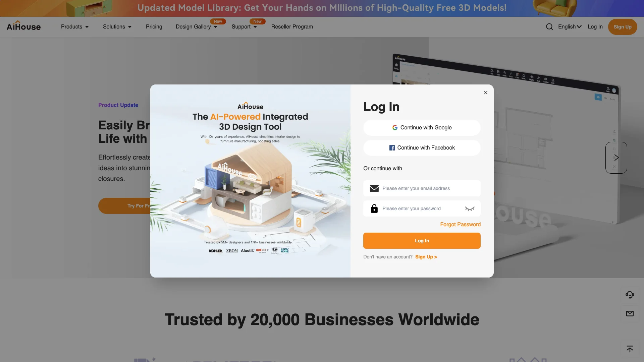Viewport: 644px width, 362px height.
Task: Click the Facebook logo icon in login
Action: coord(391,147)
